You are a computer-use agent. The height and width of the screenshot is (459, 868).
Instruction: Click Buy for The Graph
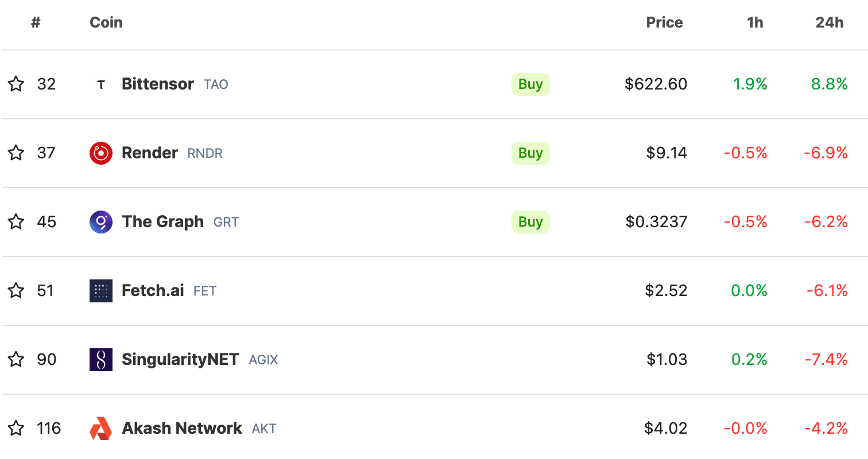tap(530, 221)
